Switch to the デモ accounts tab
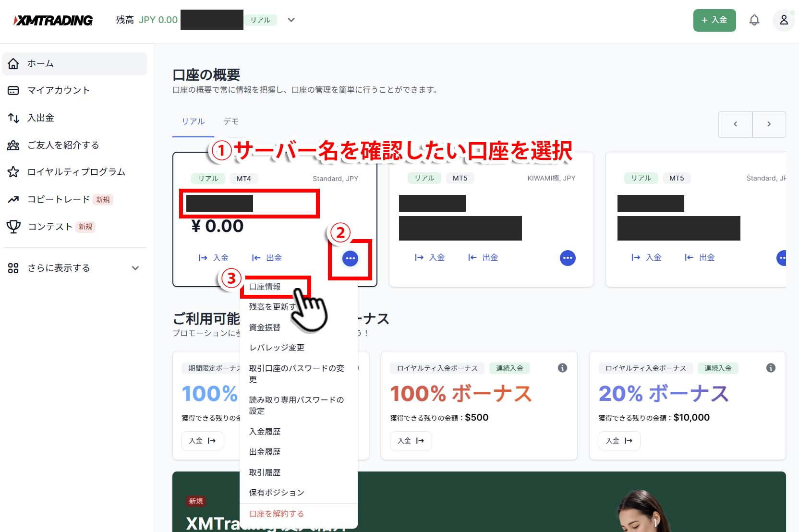Screen dimensions: 799x532 [x=231, y=122]
